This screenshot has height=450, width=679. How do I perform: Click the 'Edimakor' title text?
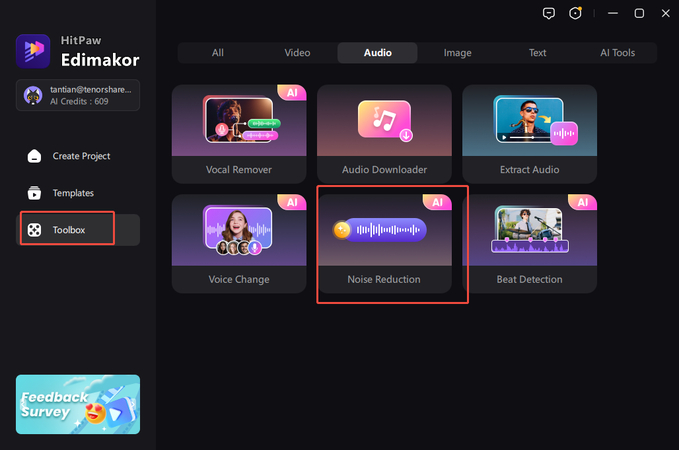coord(100,60)
